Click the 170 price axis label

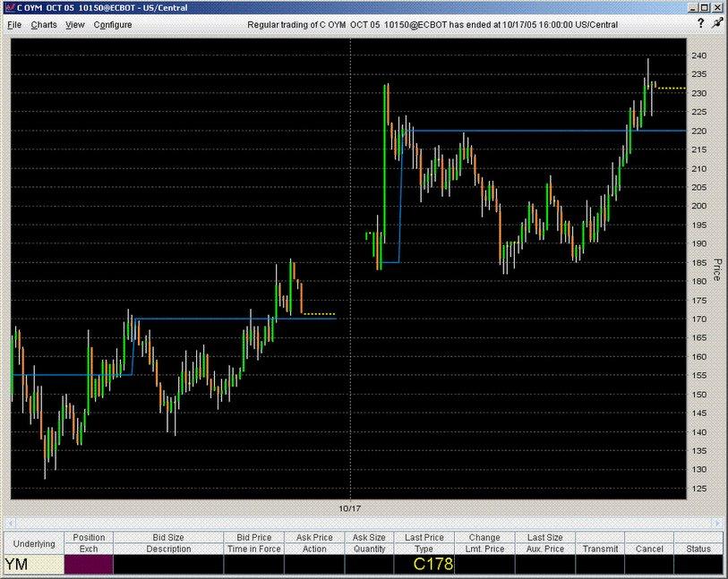698,319
